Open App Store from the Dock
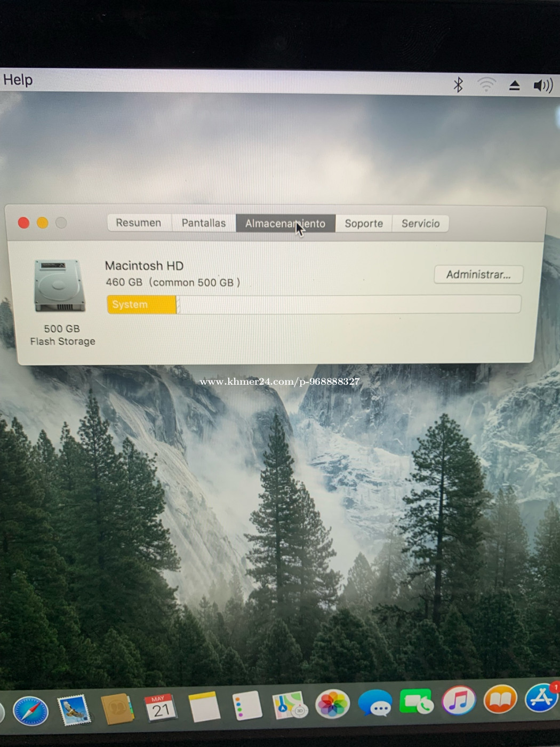 coord(541,698)
